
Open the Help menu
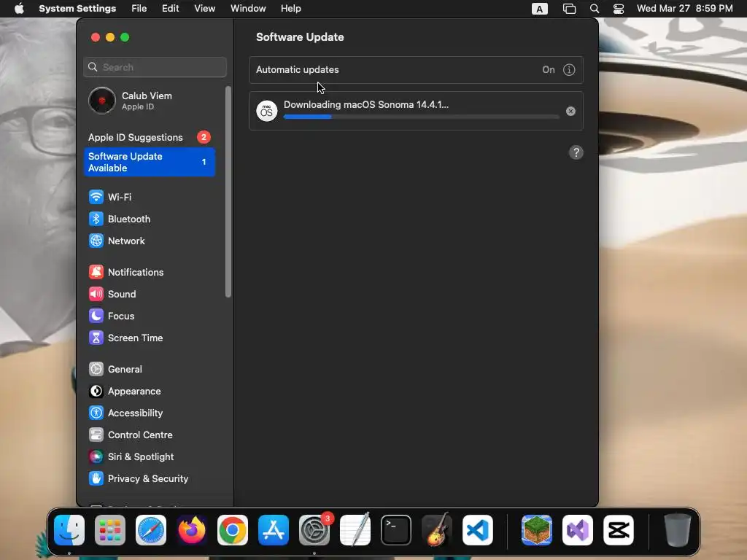click(x=290, y=9)
